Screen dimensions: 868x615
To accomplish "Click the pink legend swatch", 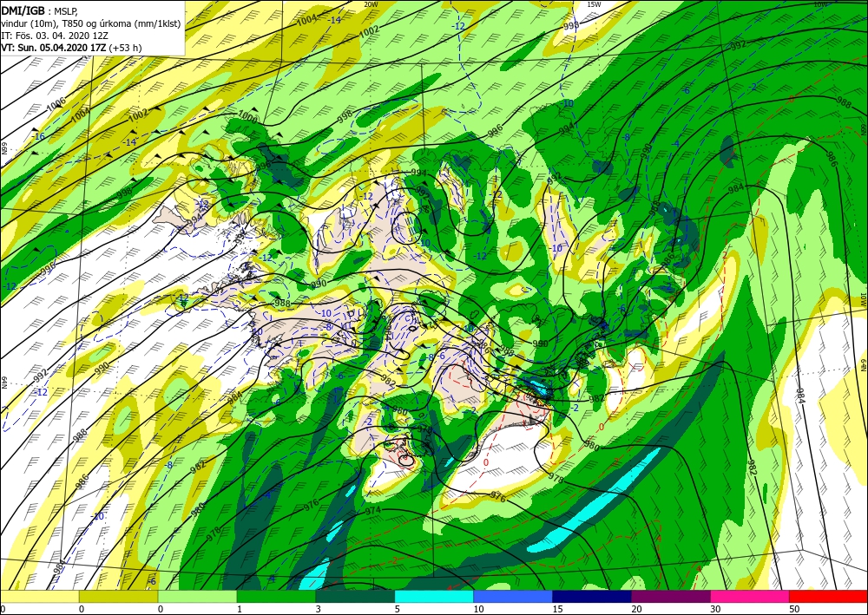I will (x=750, y=596).
